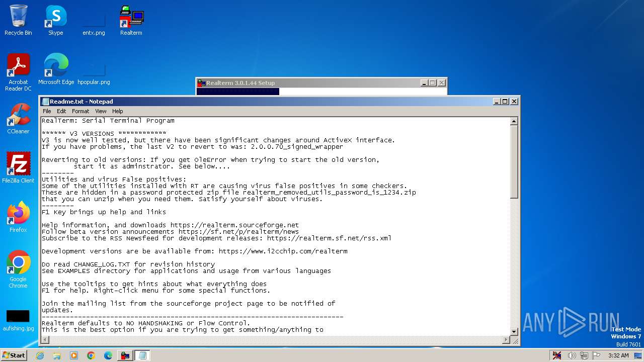The image size is (644, 362).
Task: Launch Skype from the desktop
Action: (x=55, y=21)
